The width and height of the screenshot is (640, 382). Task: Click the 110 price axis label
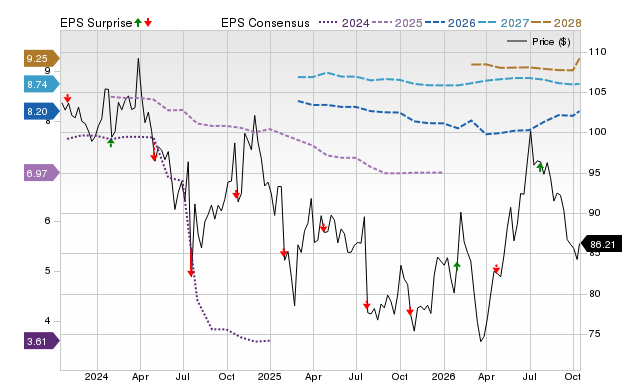point(598,52)
